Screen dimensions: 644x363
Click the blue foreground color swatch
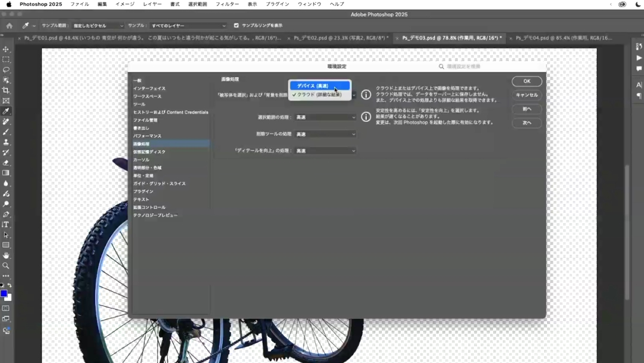point(3,293)
